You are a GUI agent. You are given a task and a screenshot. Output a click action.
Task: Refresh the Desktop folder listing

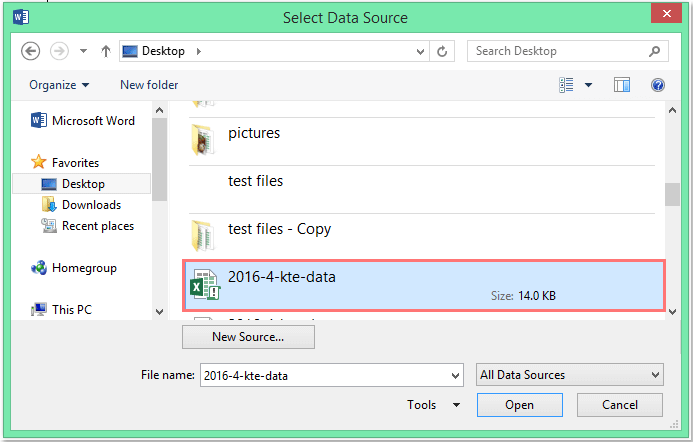pyautogui.click(x=442, y=51)
